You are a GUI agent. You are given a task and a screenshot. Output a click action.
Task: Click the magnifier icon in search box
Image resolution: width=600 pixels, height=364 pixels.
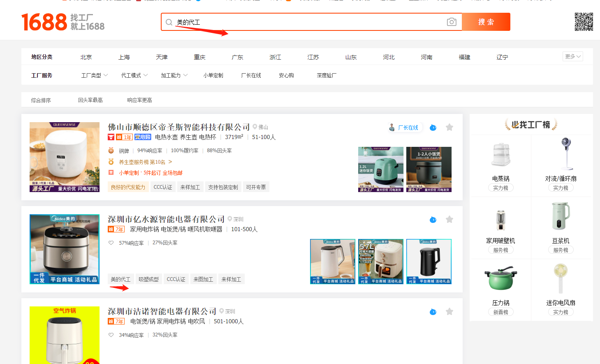point(169,22)
